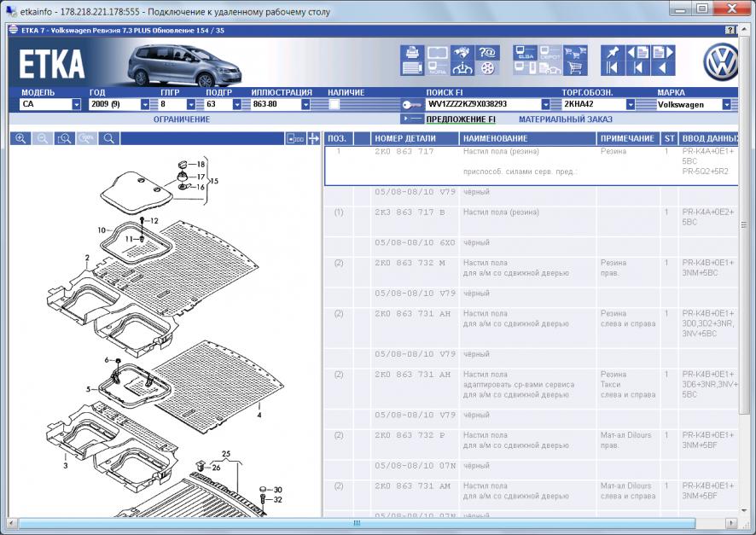756x535 pixels.
Task: Click the key icon beside Поиск FI
Action: (x=411, y=105)
